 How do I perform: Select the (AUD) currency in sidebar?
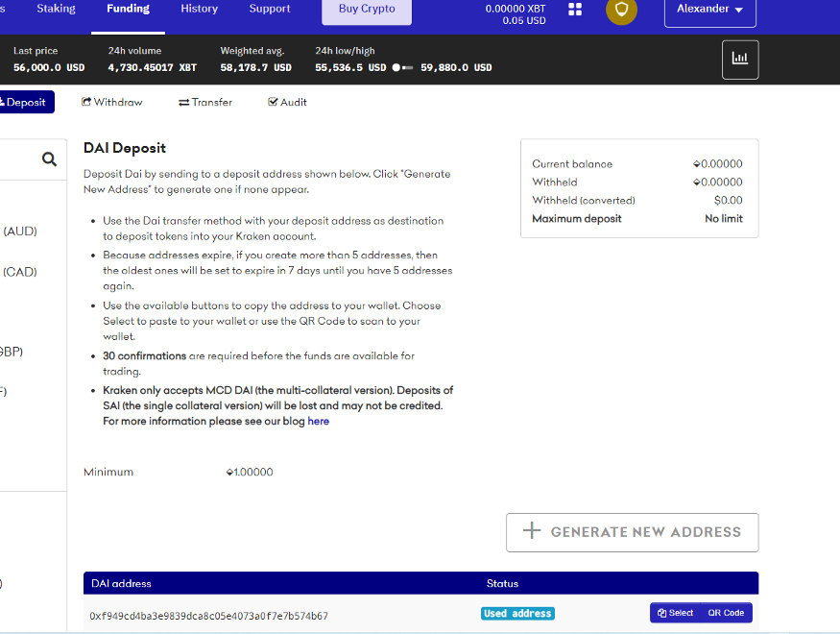tap(20, 231)
